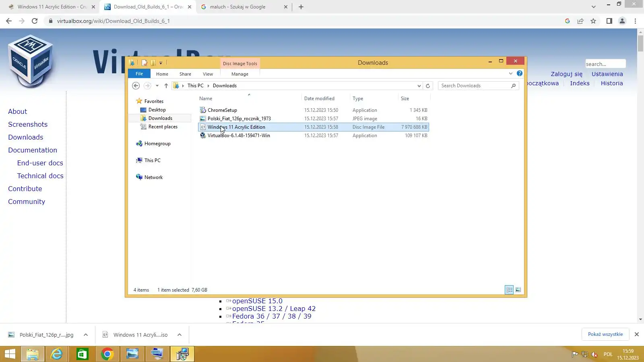Switch Explorer to Details view
The image size is (644, 362).
click(x=509, y=290)
